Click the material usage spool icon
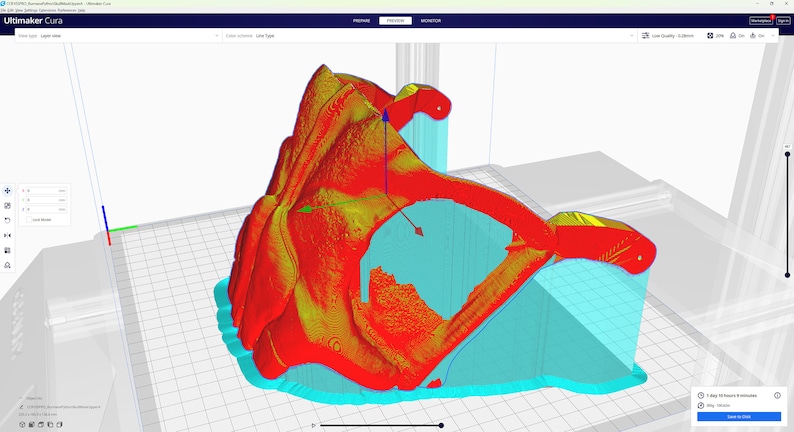Viewport: 794px width, 432px height. click(701, 405)
